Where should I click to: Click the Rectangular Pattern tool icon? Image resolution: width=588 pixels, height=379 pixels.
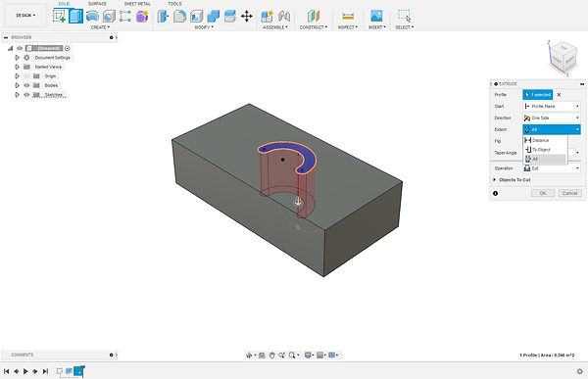125,16
